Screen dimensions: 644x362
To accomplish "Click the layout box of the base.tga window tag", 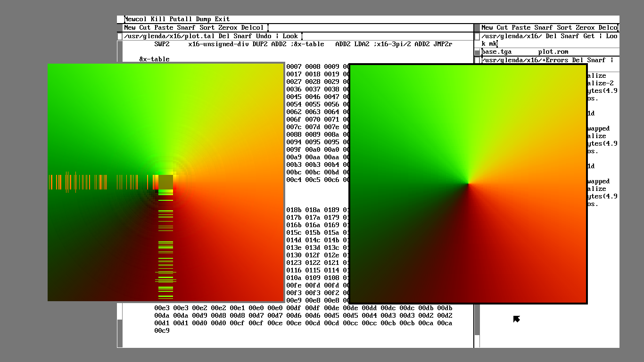I will pos(476,52).
